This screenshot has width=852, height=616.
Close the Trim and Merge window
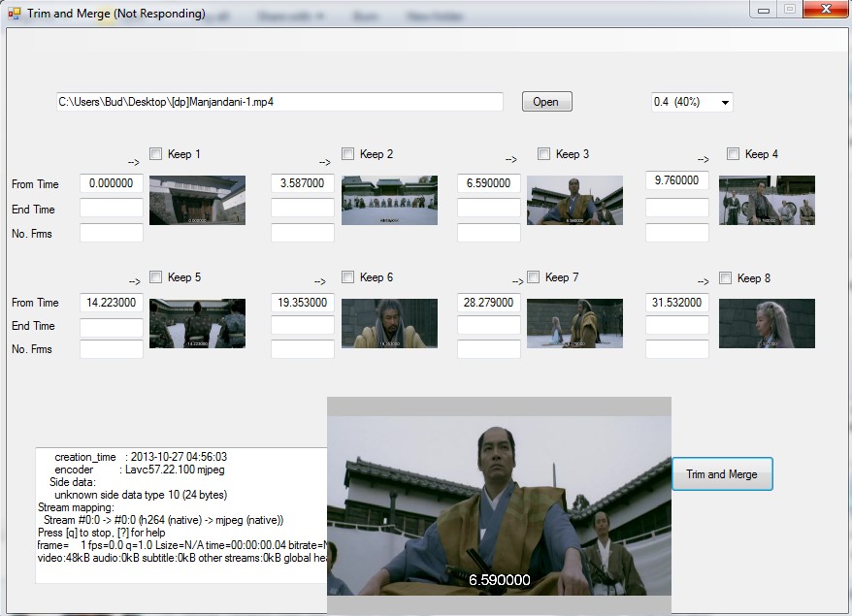[x=826, y=10]
